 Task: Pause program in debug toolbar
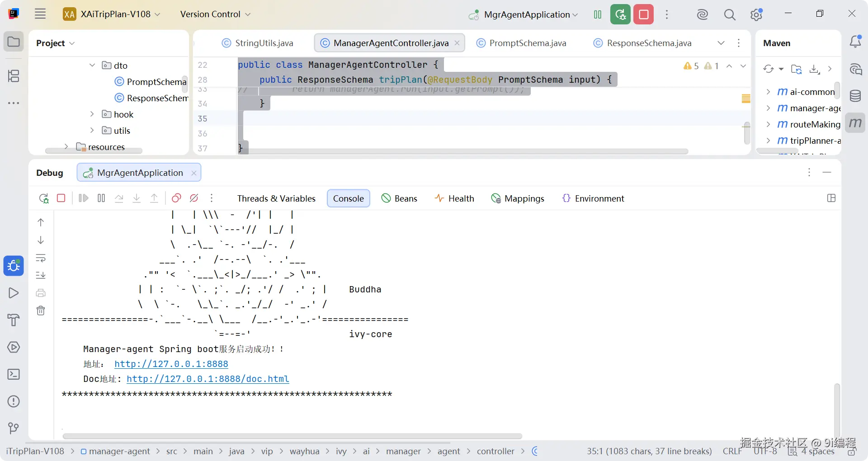click(x=101, y=198)
